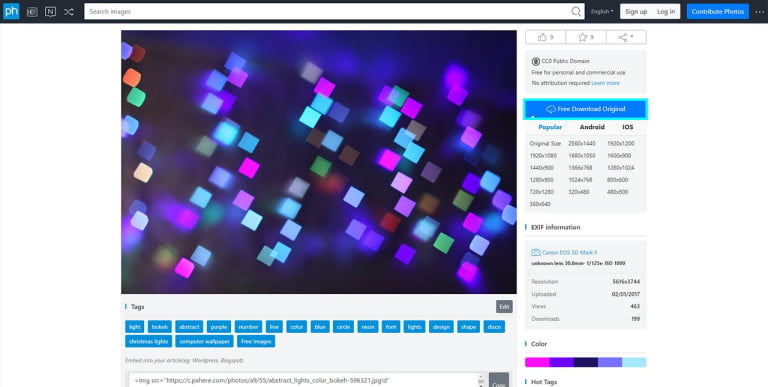Click the CC0 Public Domain icon
Viewport: 768px width, 387px height.
[535, 61]
